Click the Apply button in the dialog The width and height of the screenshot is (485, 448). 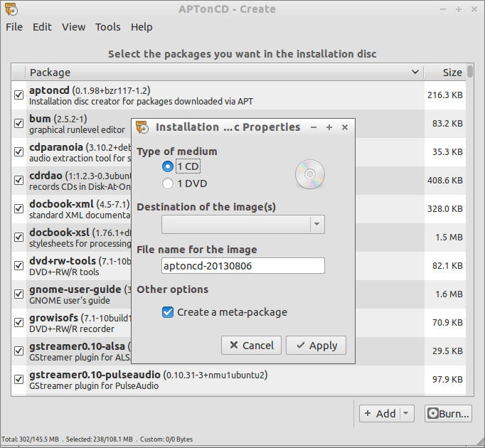pos(316,346)
